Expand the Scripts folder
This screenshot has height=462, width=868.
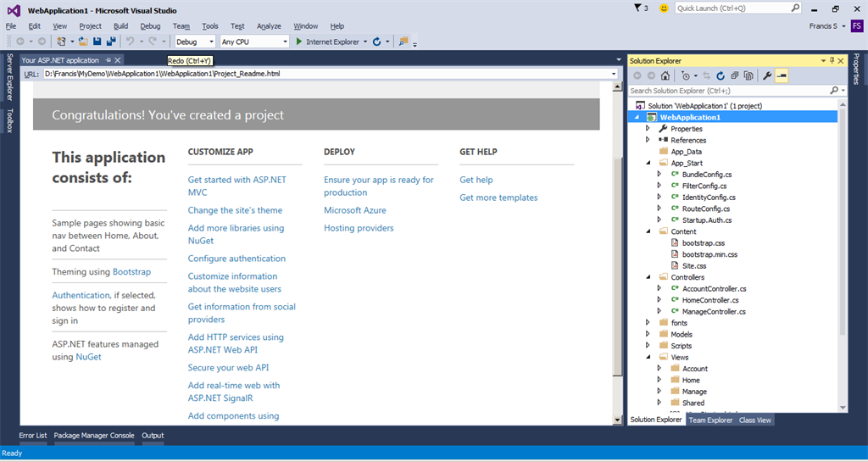[x=648, y=345]
